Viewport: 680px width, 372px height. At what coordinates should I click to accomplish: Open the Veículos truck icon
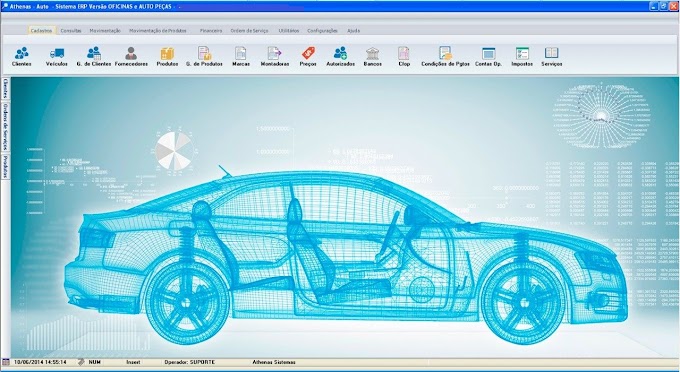pos(57,56)
